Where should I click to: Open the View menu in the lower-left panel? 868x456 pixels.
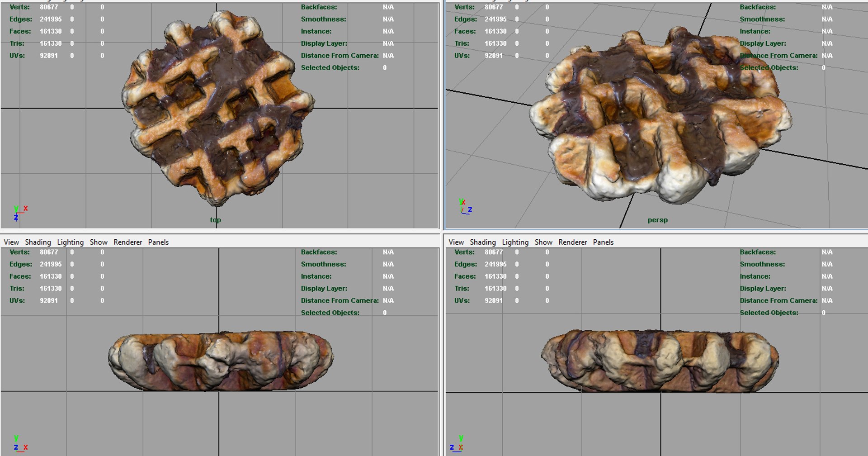(x=11, y=242)
